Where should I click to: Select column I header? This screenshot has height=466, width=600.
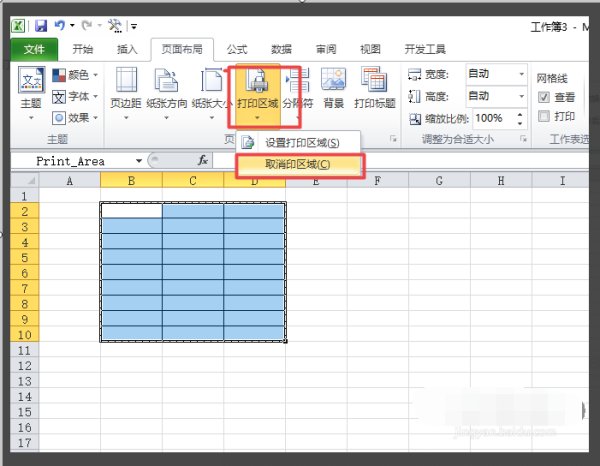click(561, 180)
